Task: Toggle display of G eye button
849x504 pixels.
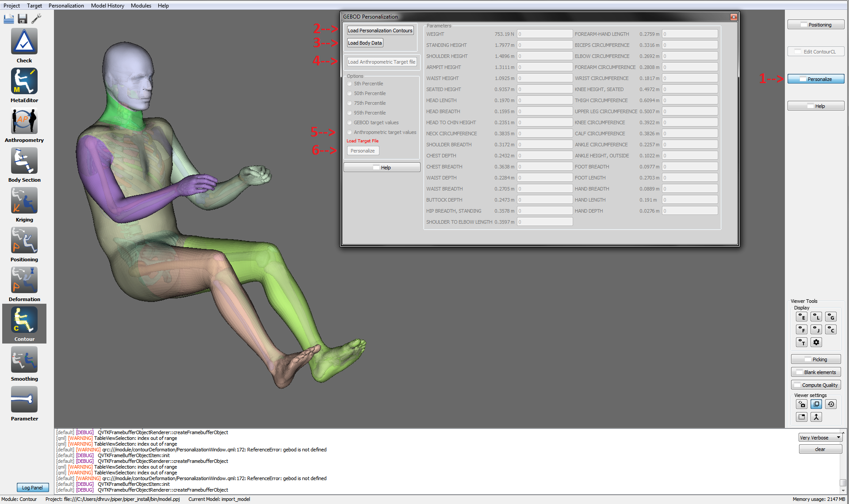Action: click(831, 317)
